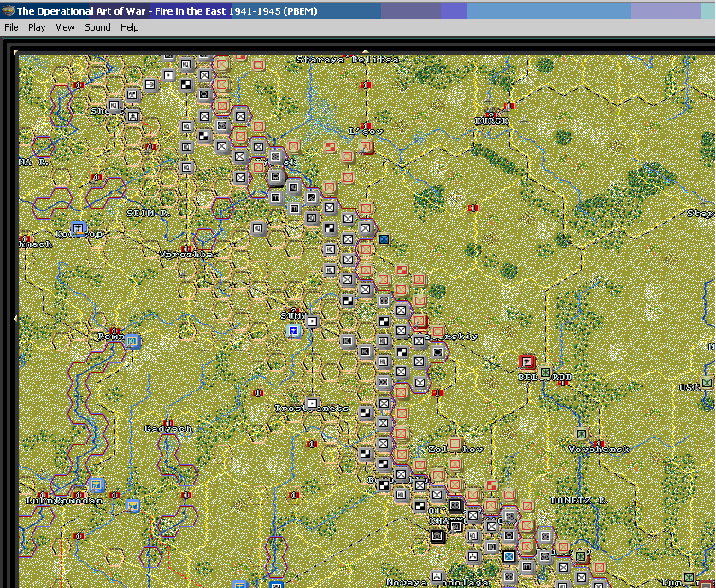Select the blue unit southeast of Romodan

point(132,505)
